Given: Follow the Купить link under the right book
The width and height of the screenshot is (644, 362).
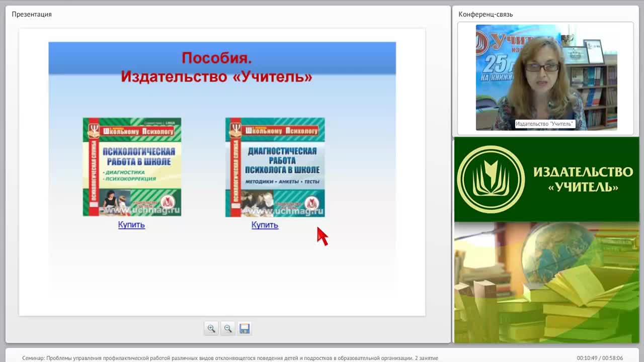Looking at the screenshot, I should click(265, 225).
